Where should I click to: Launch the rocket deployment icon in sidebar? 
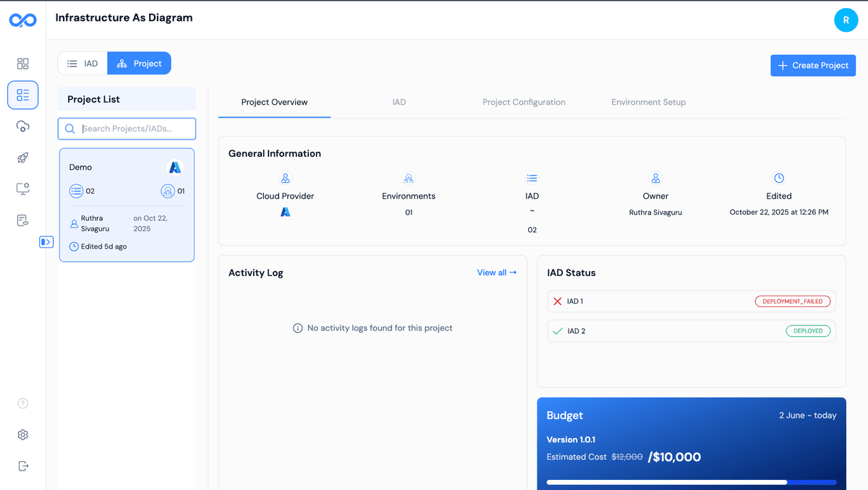[x=22, y=158]
